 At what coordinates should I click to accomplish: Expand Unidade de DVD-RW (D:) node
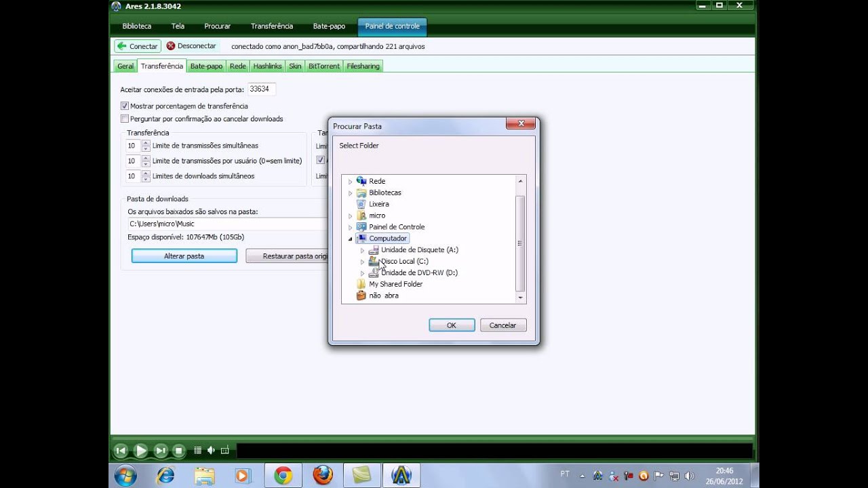click(x=362, y=274)
